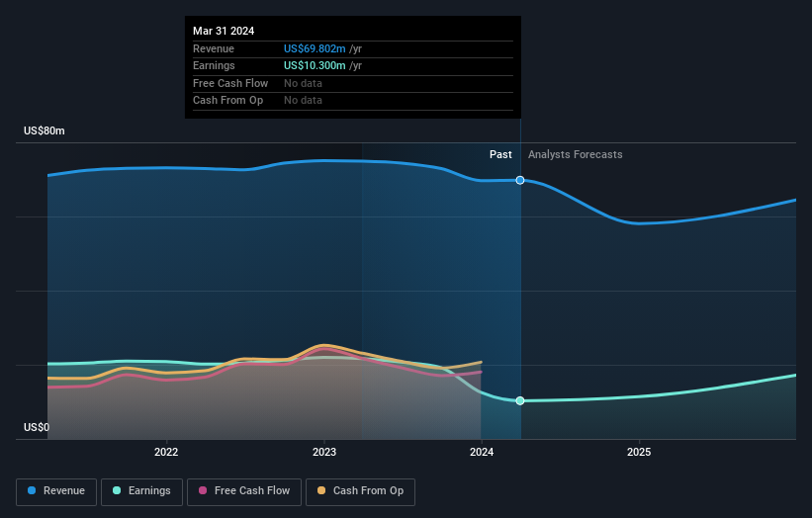
Task: Click the US$0 y-axis label
Action: 37,427
